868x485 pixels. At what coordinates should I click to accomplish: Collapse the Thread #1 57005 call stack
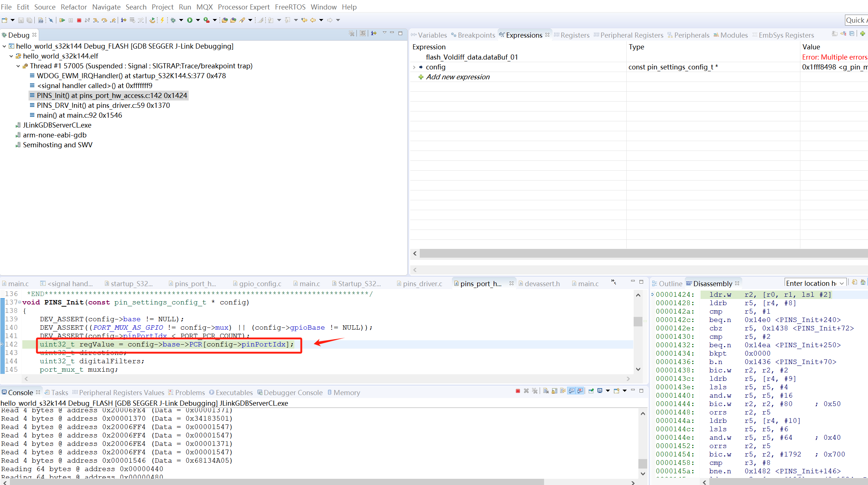pyautogui.click(x=18, y=66)
